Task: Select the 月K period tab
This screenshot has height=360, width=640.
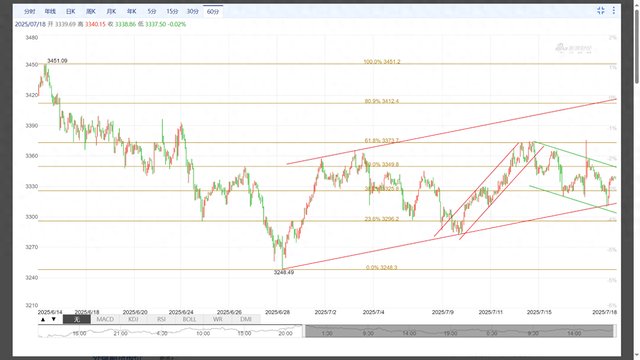Action: pos(111,11)
